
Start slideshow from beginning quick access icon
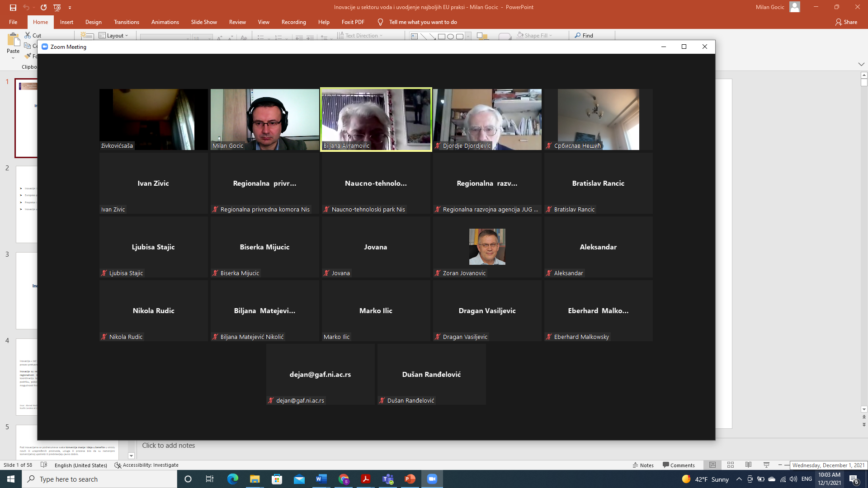coord(57,7)
